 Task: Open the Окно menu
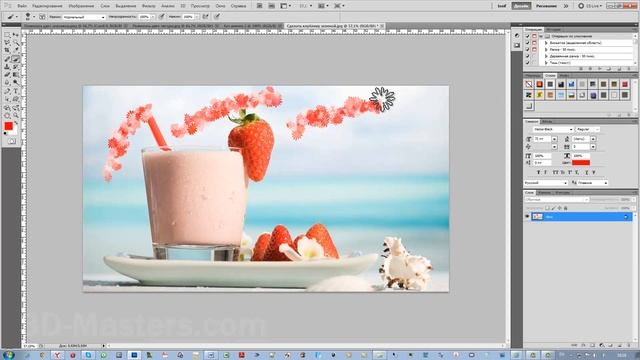(220, 6)
